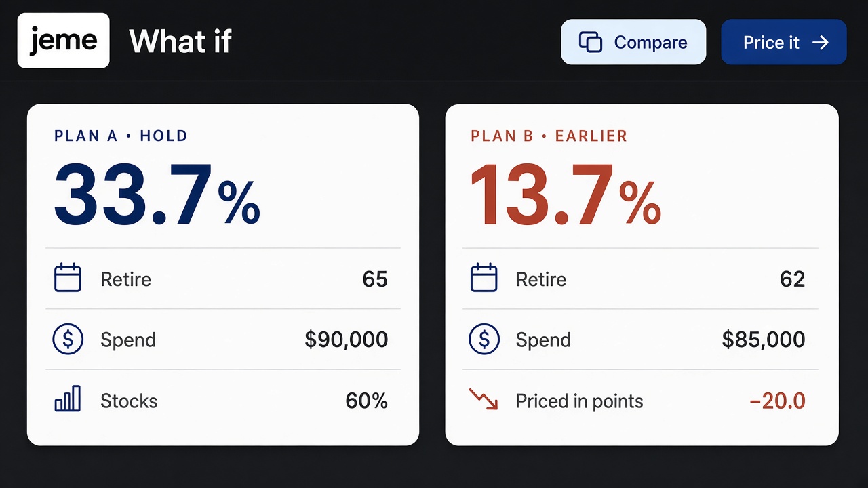
Task: Click the jeme logo
Action: tap(63, 41)
